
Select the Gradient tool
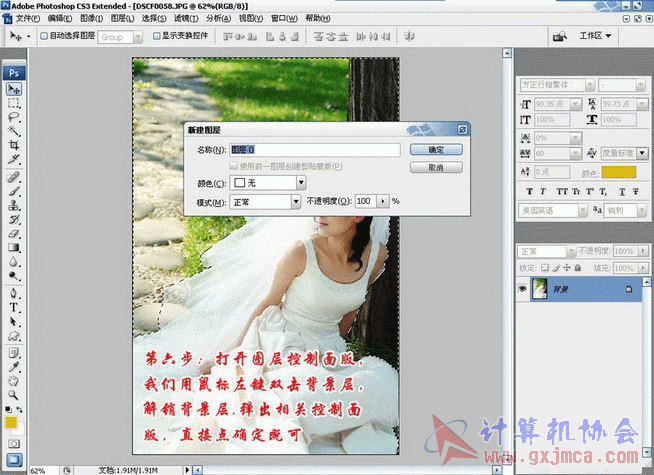click(14, 248)
